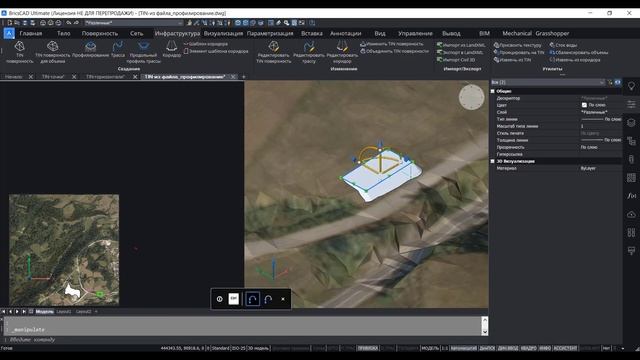
Task: Choose TIN поверхность для объема tool
Action: (x=52, y=52)
